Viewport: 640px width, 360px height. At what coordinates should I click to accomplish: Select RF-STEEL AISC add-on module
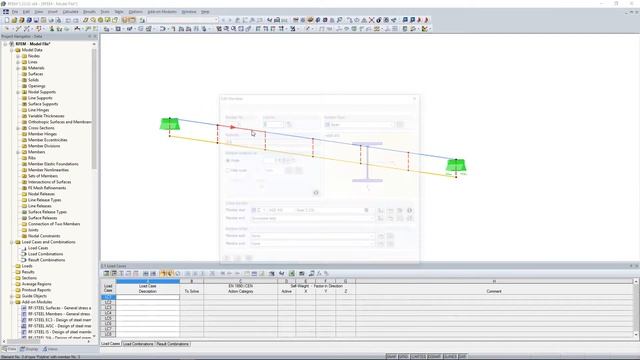60,326
